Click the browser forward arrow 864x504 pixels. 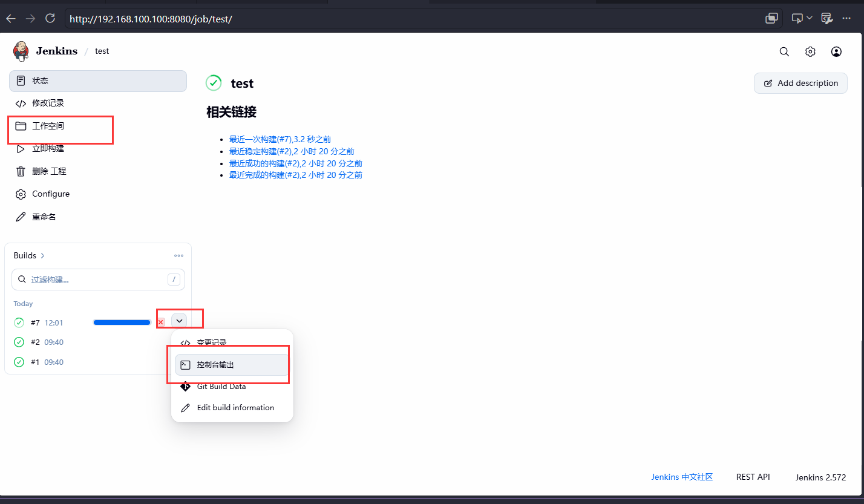(x=30, y=19)
